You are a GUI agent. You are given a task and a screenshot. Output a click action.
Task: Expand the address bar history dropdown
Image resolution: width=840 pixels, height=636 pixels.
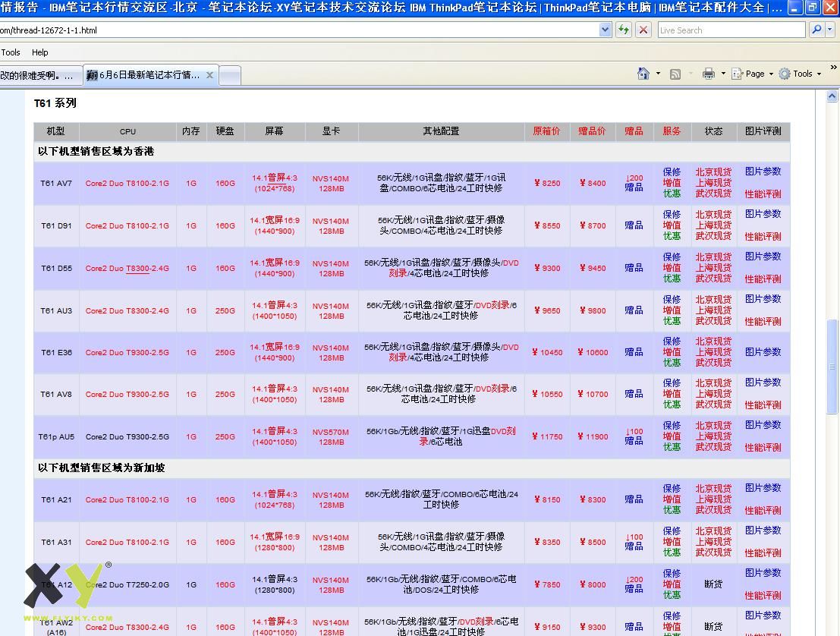pyautogui.click(x=606, y=30)
